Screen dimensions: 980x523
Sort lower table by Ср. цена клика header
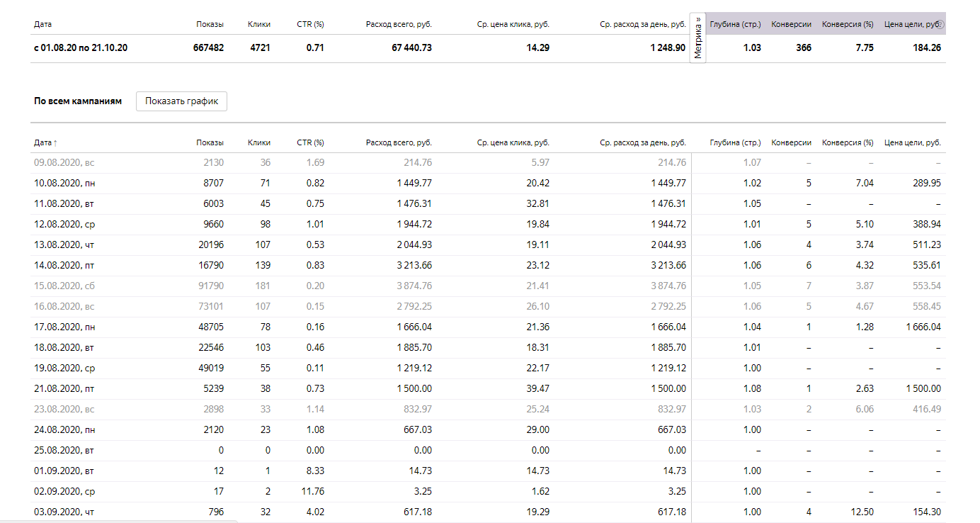point(513,142)
